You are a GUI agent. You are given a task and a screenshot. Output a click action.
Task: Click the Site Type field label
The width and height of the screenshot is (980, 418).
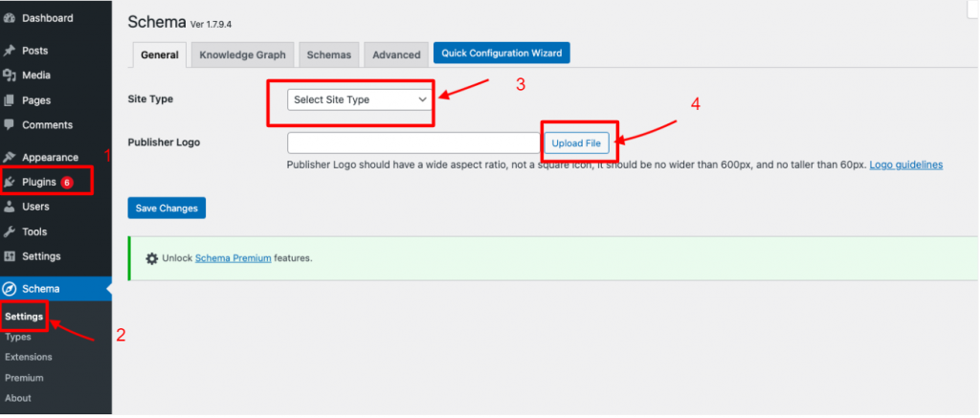coord(150,99)
